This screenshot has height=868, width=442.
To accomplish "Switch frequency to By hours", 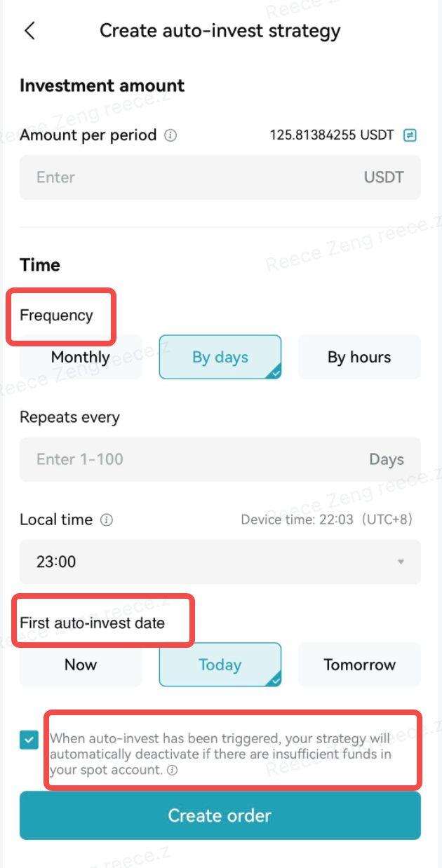I will pos(359,357).
